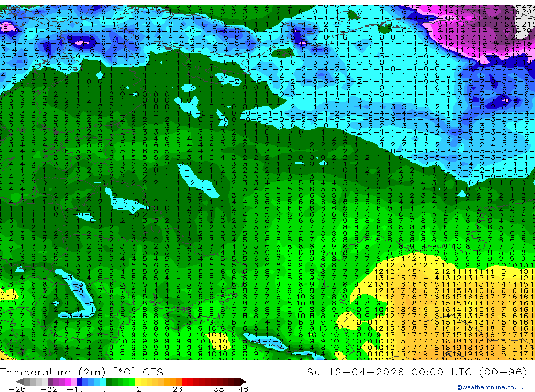Viewport: 535px width, 392px height.
Task: Click the Temperature (2m) [°C] GFS title
Action: pyautogui.click(x=81, y=372)
